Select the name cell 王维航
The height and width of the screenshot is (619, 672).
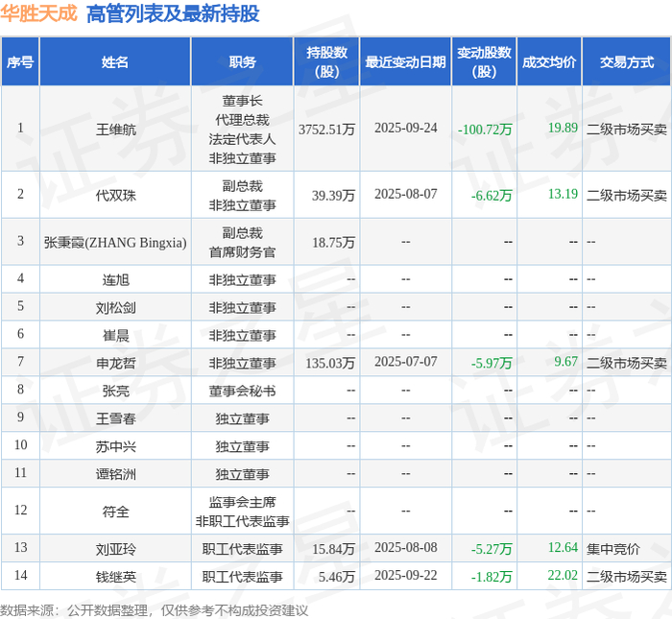tap(116, 130)
